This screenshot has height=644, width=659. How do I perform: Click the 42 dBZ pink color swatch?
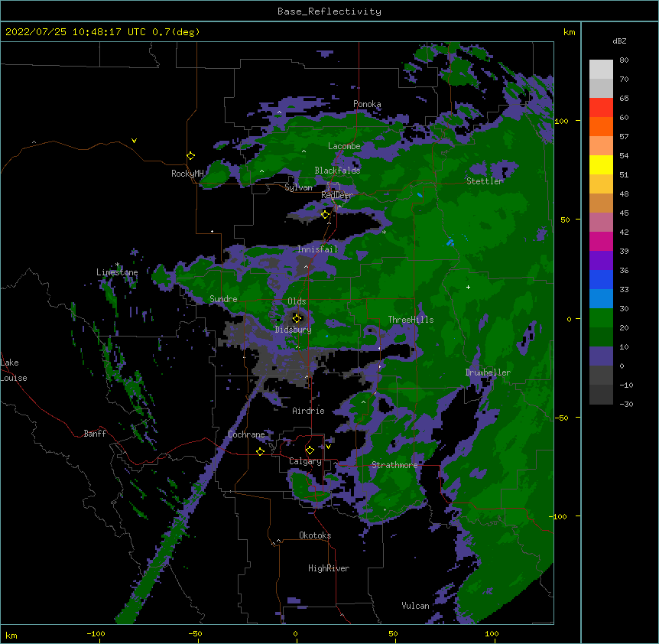tap(601, 223)
